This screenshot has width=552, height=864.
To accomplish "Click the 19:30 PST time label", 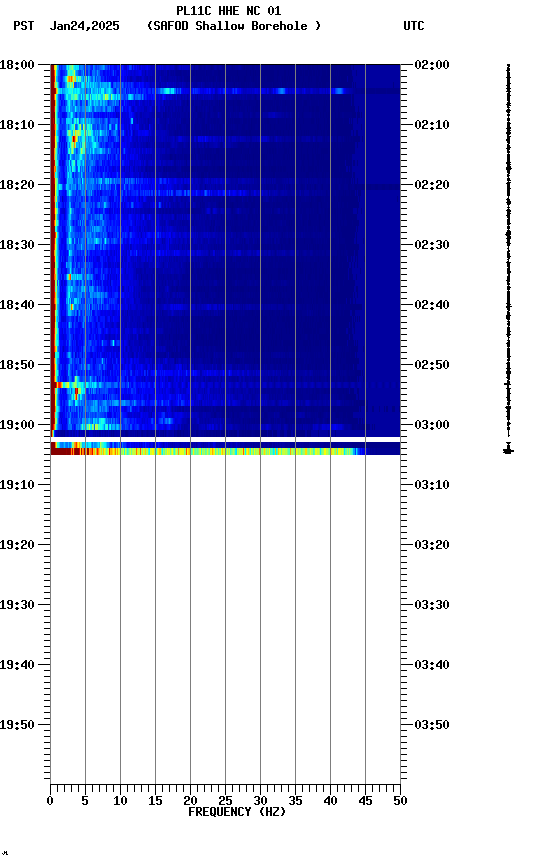I will coord(17,606).
